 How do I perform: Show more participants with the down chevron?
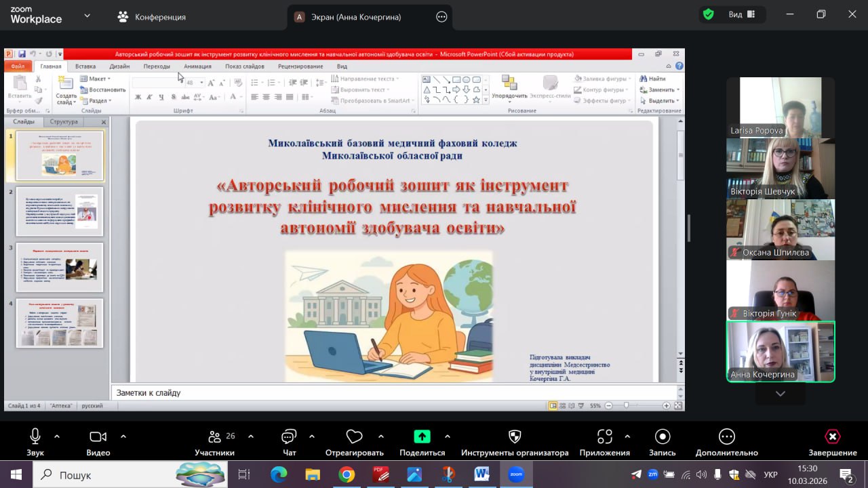(x=781, y=394)
